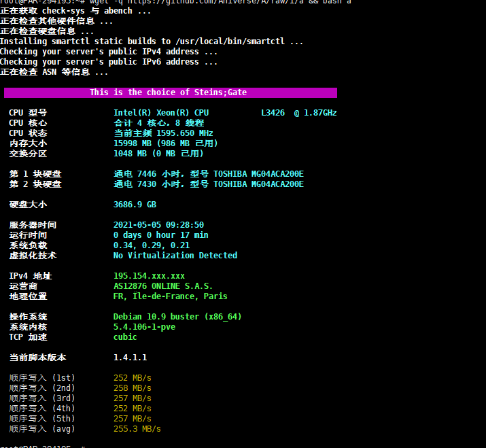The image size is (486, 448).
Task: Click the 'Checking your server's public IPv4 address' line
Action: coord(109,52)
